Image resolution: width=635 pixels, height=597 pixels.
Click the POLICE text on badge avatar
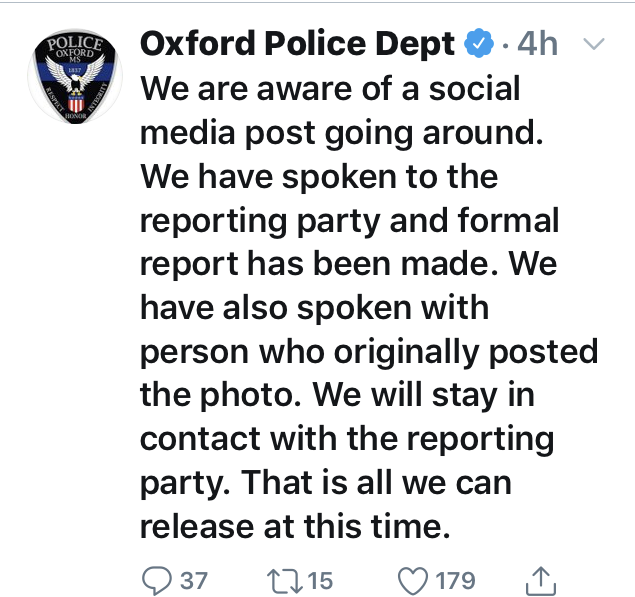click(x=68, y=44)
